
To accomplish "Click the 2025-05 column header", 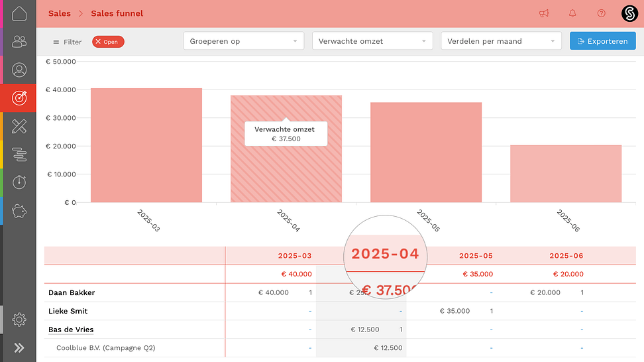I will (x=476, y=255).
